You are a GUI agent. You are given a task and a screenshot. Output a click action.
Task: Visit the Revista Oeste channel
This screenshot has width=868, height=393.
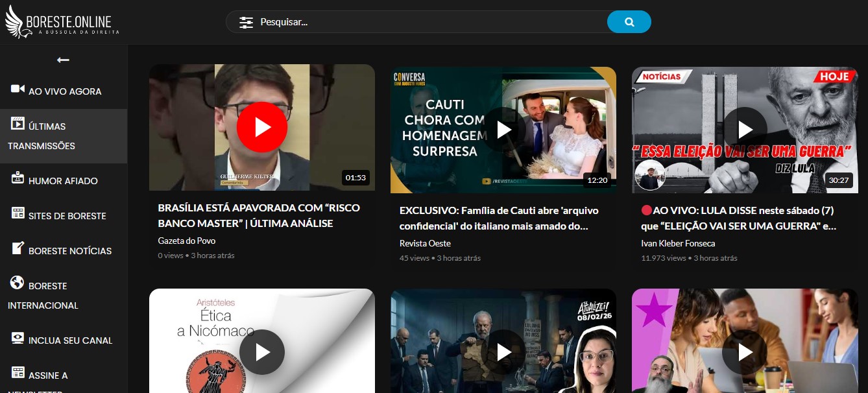[x=425, y=243]
